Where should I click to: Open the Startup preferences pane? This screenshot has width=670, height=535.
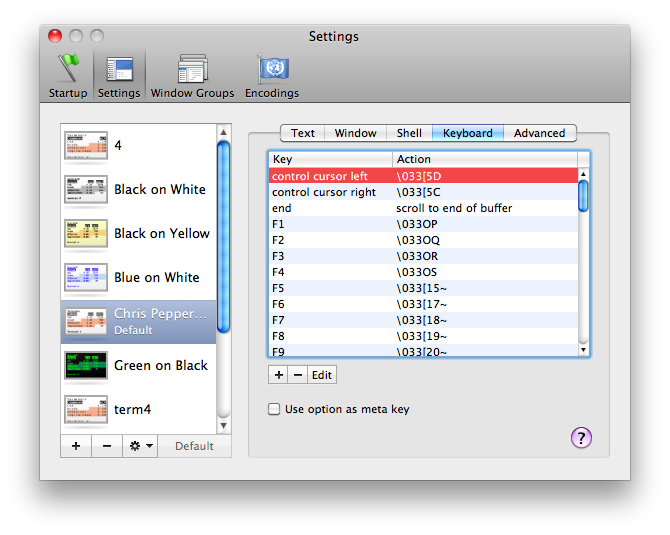click(68, 76)
